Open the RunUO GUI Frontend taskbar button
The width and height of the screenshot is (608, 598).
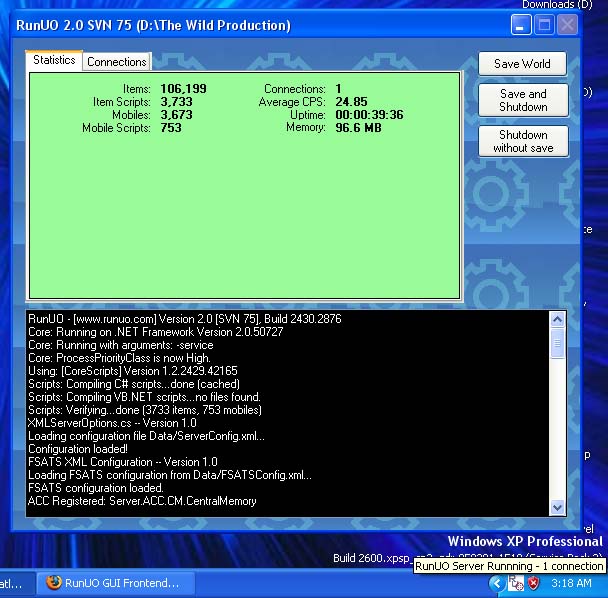tap(116, 583)
